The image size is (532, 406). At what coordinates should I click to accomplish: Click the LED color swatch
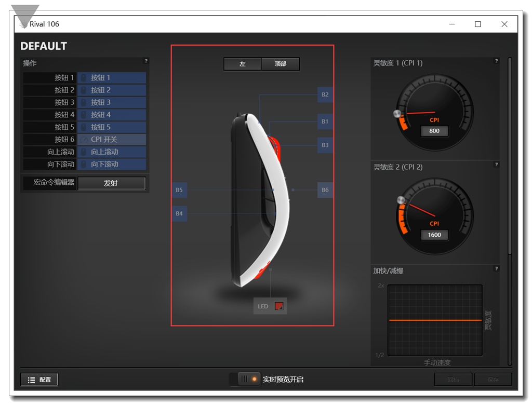(x=279, y=306)
